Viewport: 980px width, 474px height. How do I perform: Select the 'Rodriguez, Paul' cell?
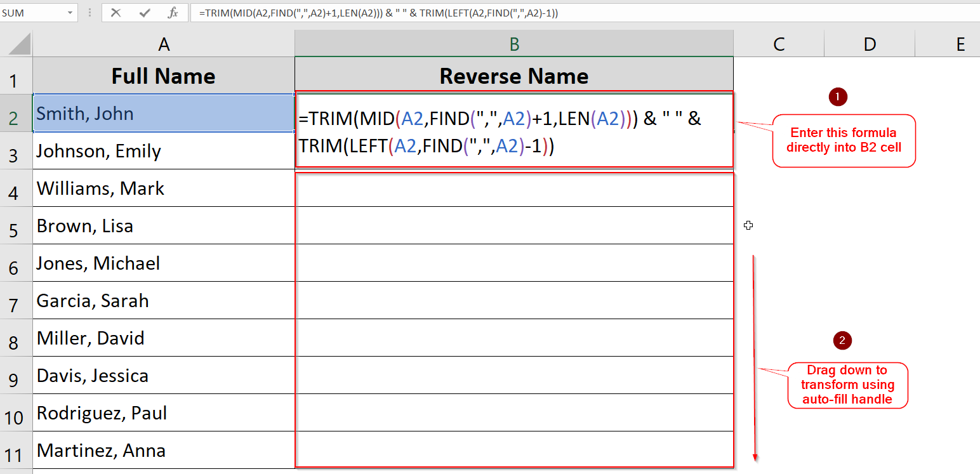tap(164, 412)
